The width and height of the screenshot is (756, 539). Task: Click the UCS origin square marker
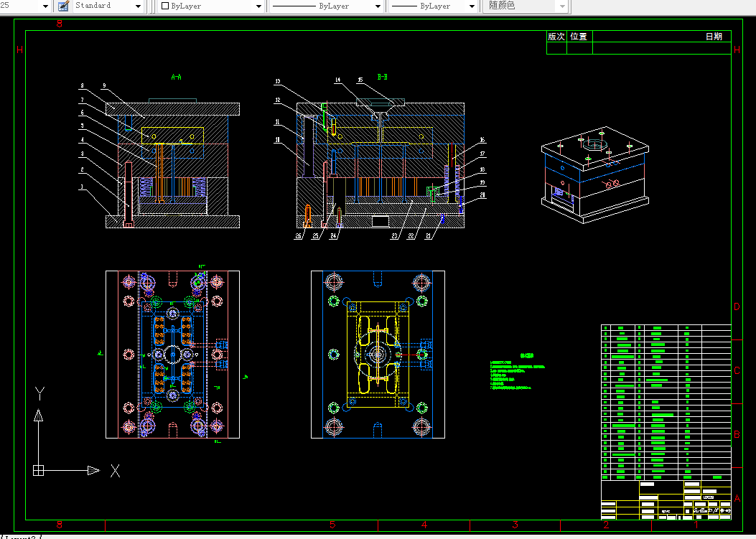38,471
